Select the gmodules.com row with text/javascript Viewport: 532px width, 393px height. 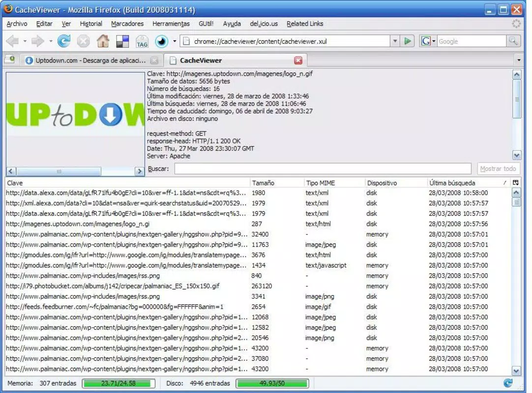tap(258, 265)
